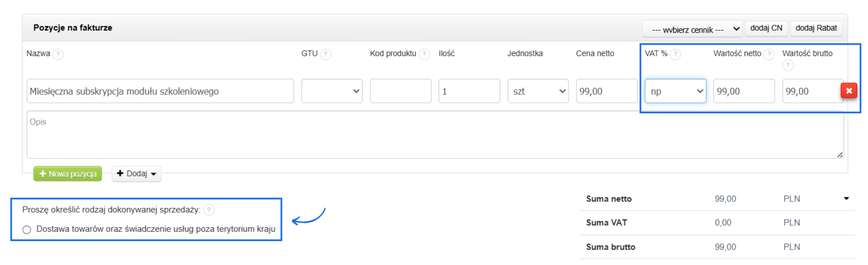Click the help icon beside Kod produktu
Viewport: 868px width, 265px height.
pyautogui.click(x=424, y=54)
